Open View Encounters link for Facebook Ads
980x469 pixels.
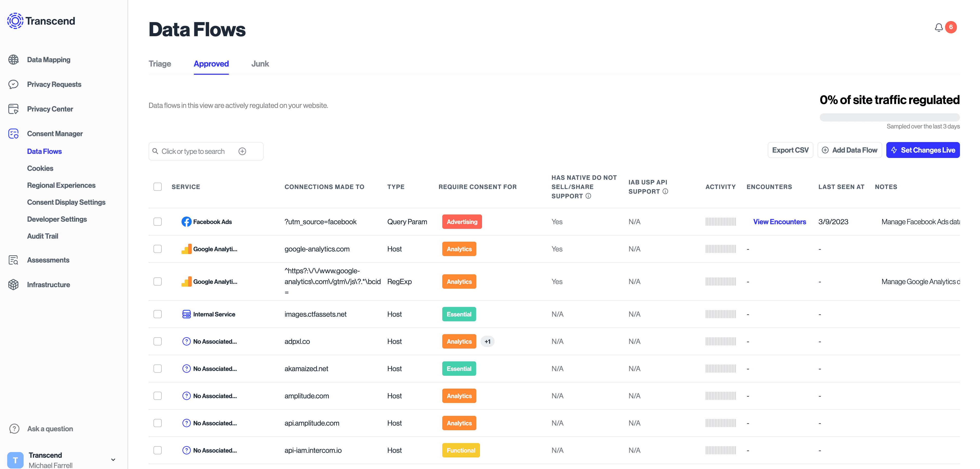(779, 222)
